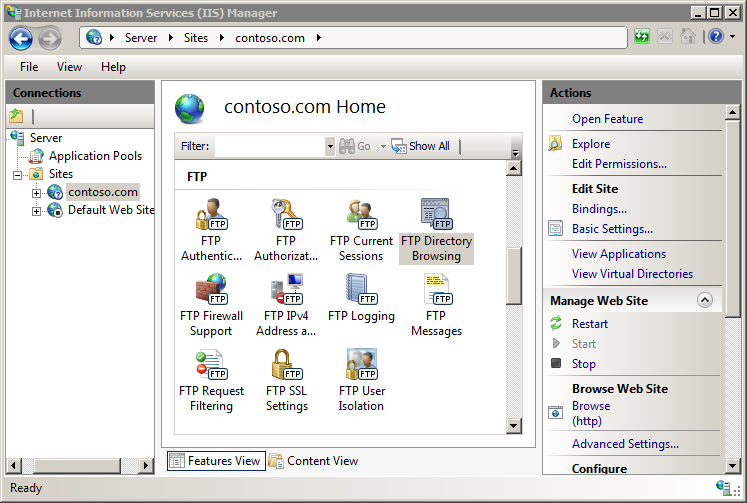Viewport: 747px width, 503px height.
Task: Open FTP Request Filtering feature
Action: (212, 380)
